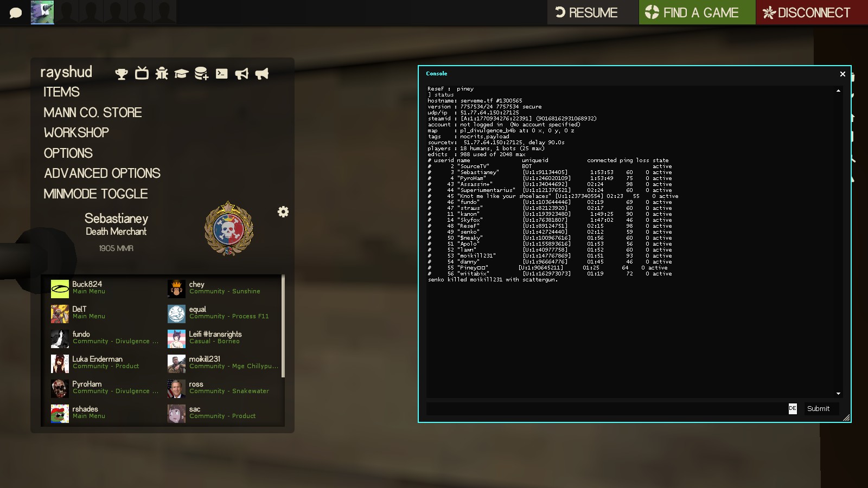Click the friends list scrollbar
This screenshot has height=488, width=868.
283,325
